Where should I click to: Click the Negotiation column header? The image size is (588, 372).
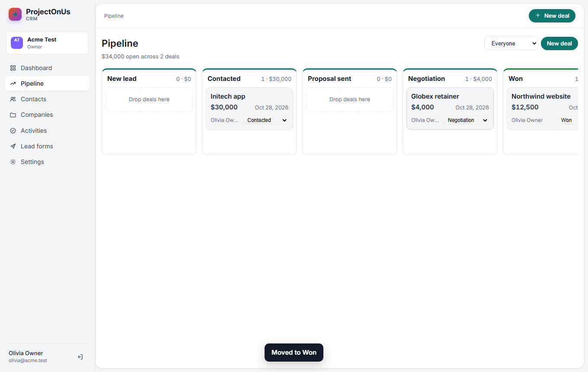click(x=426, y=79)
